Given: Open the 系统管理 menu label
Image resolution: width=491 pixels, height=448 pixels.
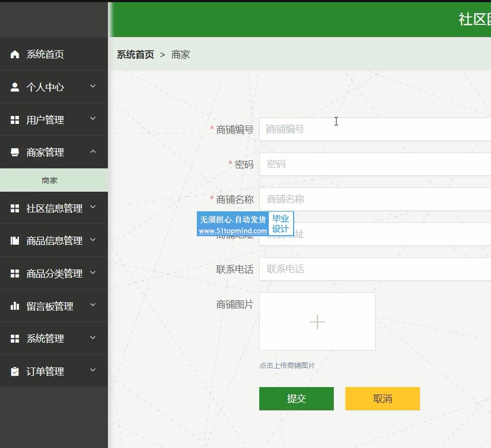Looking at the screenshot, I should [45, 338].
